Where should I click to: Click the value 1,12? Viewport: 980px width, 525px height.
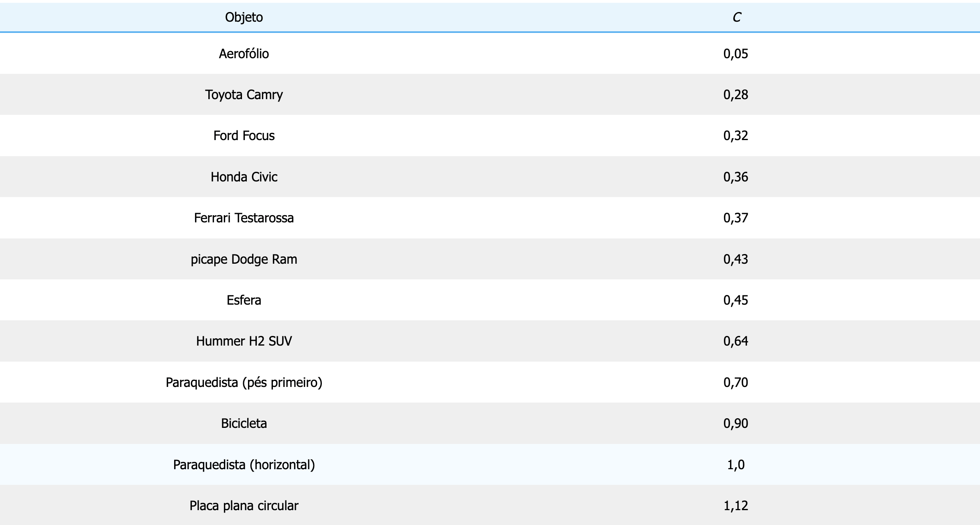(736, 506)
